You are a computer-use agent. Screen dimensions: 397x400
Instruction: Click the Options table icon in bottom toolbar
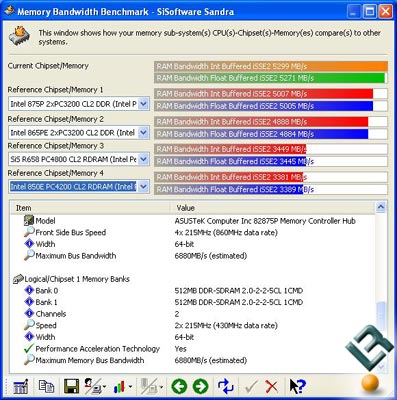tap(21, 387)
